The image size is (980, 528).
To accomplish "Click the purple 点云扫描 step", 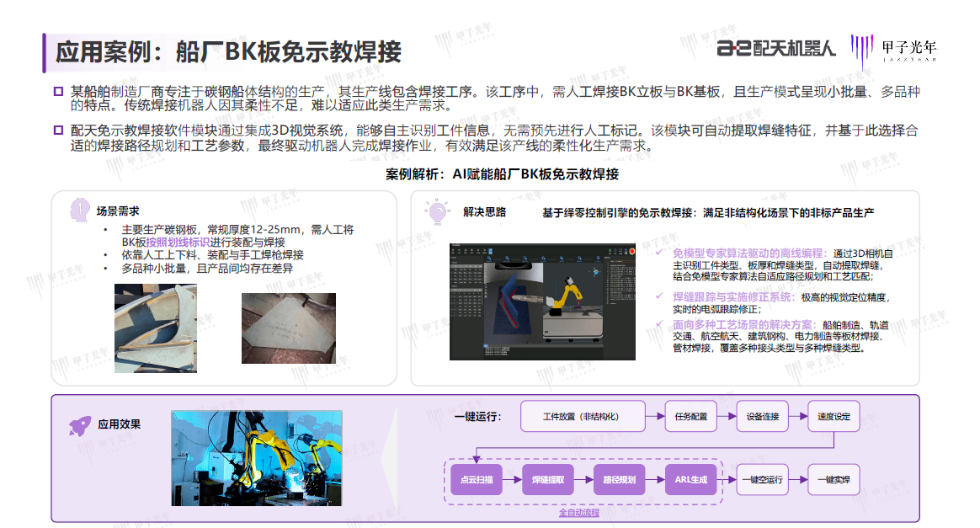I will pyautogui.click(x=477, y=480).
